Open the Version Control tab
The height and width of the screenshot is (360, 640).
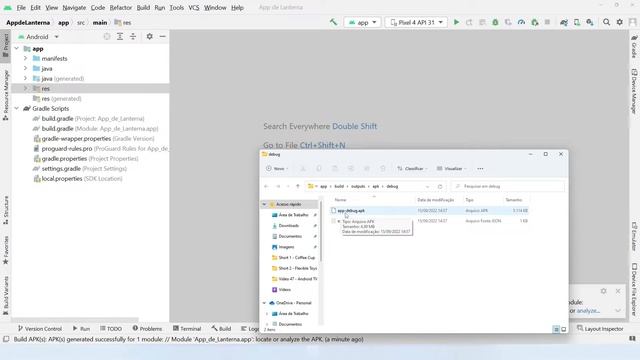point(40,329)
